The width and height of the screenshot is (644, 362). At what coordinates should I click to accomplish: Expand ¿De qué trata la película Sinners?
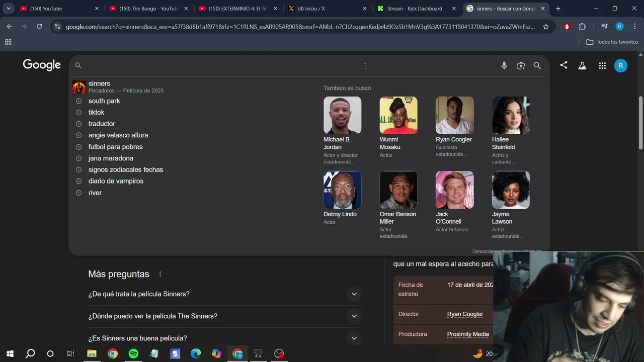click(x=225, y=294)
